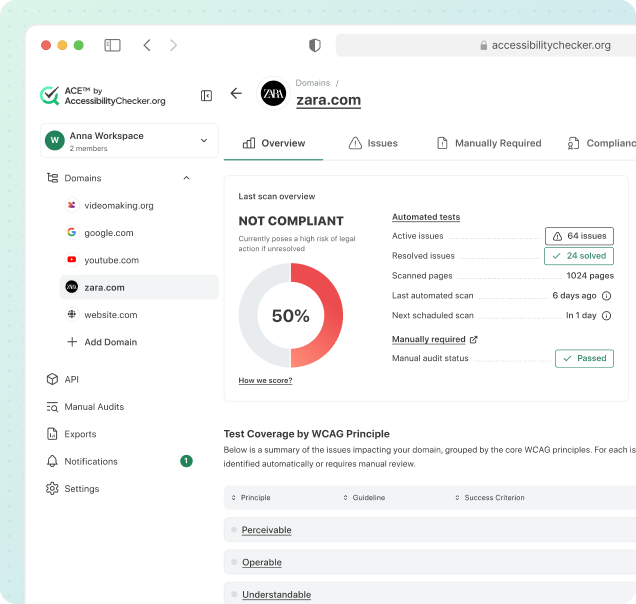Screen dimensions: 636x604
Task: Click the google.com favicon
Action: tap(72, 232)
